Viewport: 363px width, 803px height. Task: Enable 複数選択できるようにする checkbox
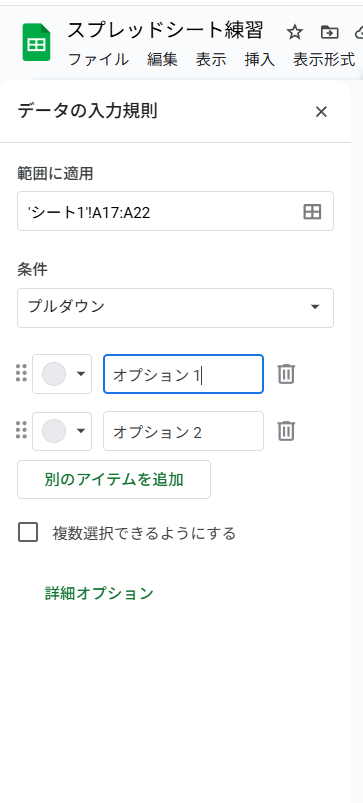point(28,533)
